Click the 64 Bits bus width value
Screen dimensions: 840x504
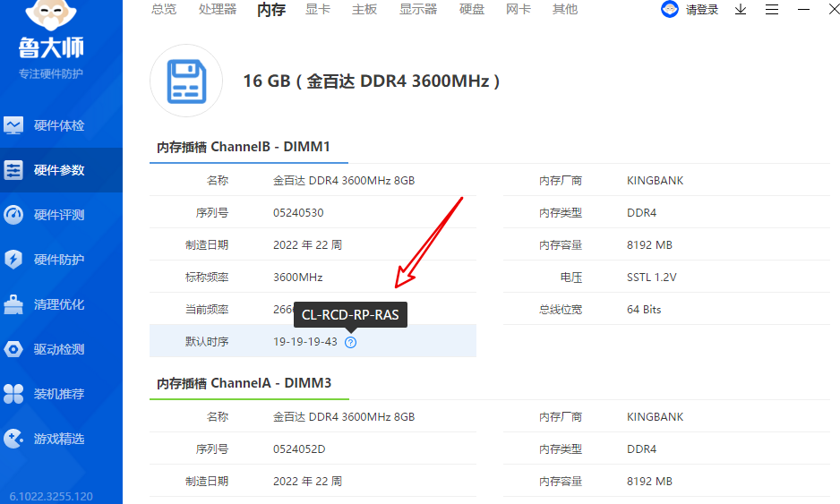tap(644, 310)
